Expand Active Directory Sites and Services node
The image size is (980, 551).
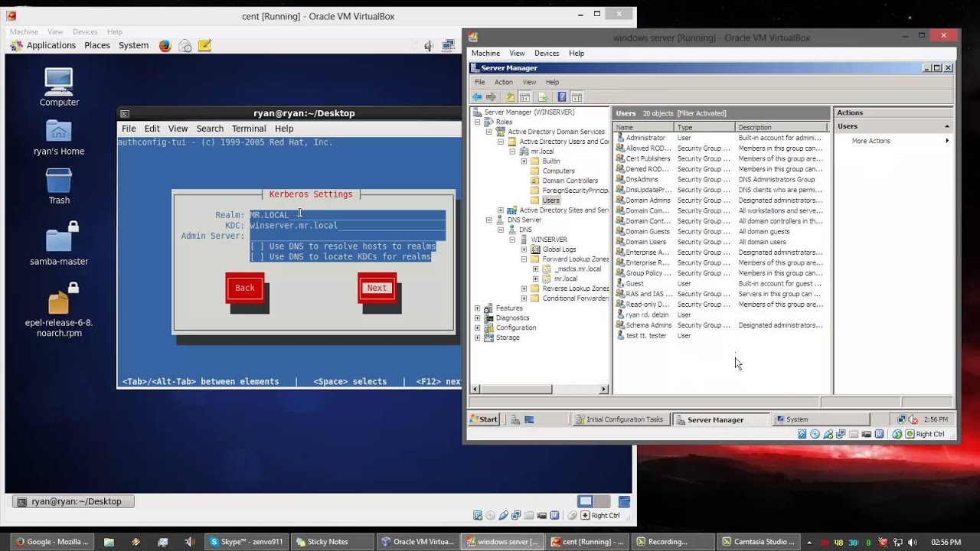coord(501,210)
